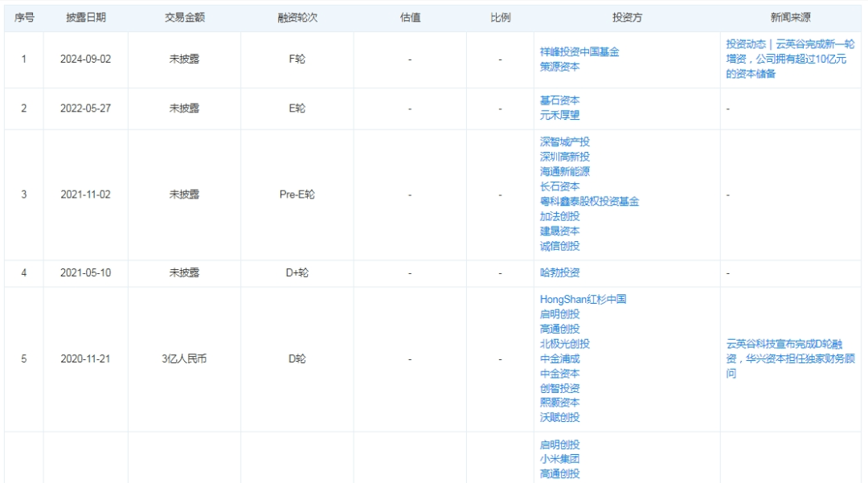
Task: Open 启明创投 in the D轮 row
Action: 559,314
